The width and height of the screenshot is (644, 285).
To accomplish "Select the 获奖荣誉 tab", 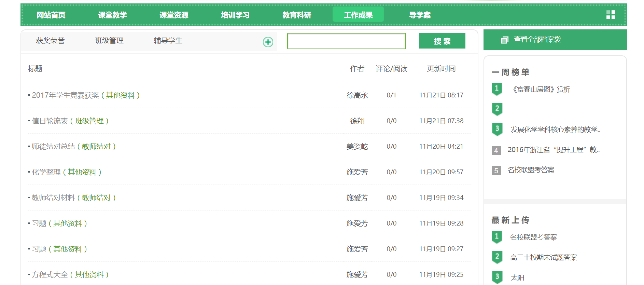I will [50, 41].
